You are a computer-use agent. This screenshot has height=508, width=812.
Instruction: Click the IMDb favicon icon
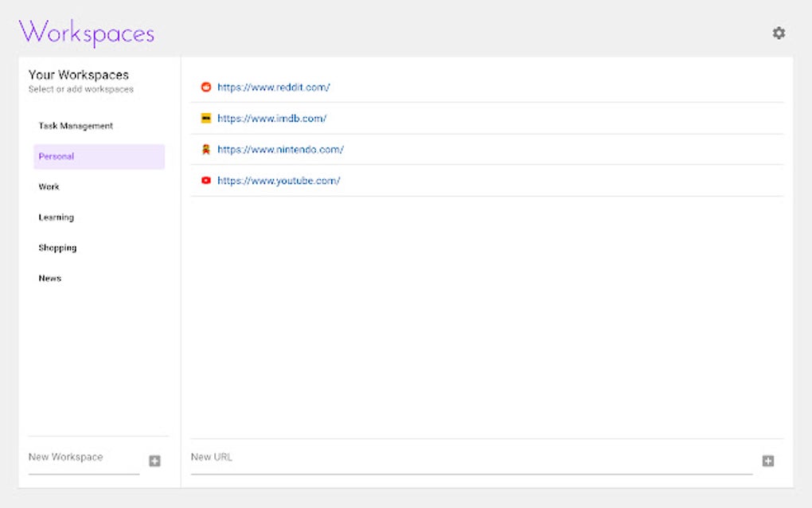pos(206,118)
